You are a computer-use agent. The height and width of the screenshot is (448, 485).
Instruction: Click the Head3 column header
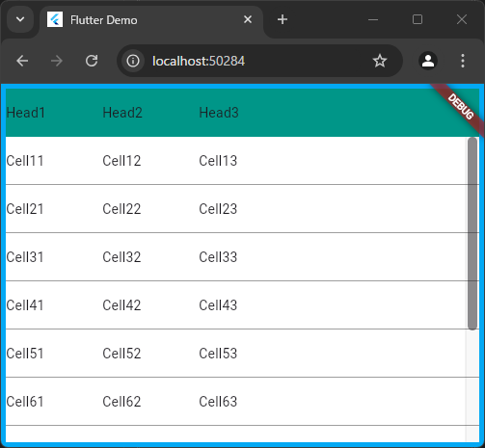219,113
